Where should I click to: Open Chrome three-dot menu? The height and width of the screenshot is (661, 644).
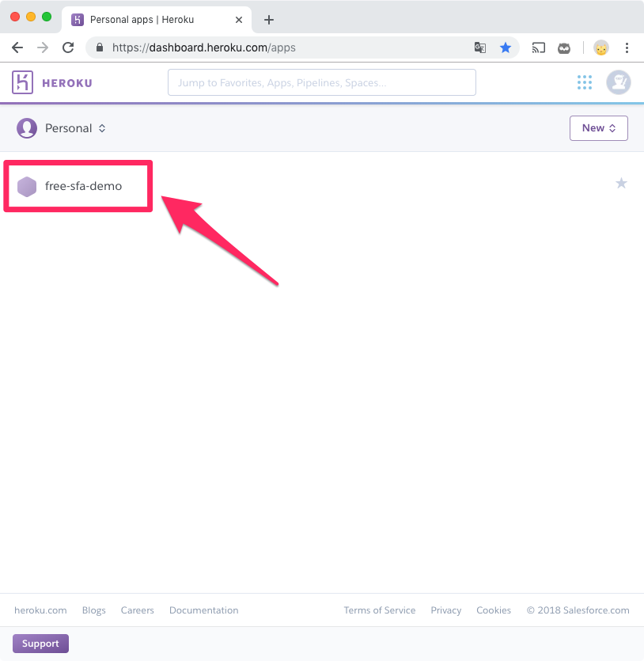(x=627, y=47)
